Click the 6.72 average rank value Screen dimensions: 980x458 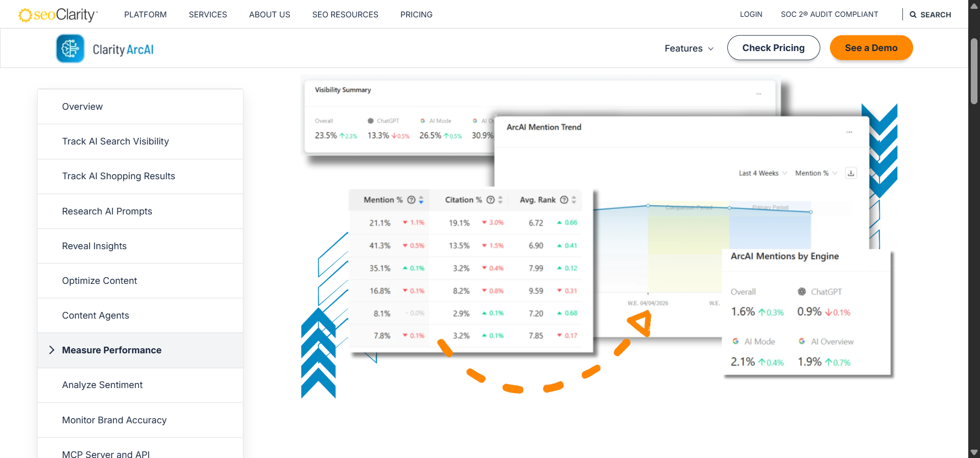pyautogui.click(x=536, y=223)
